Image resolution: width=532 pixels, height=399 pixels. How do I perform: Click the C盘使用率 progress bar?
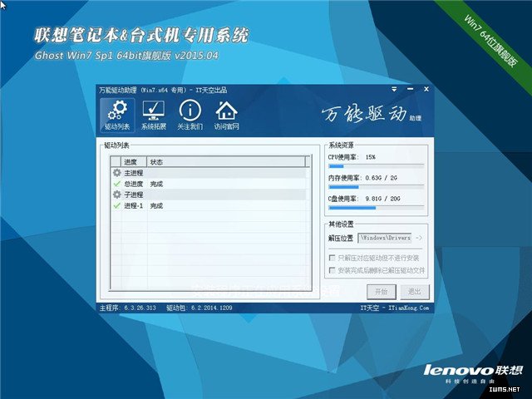pyautogui.click(x=377, y=208)
